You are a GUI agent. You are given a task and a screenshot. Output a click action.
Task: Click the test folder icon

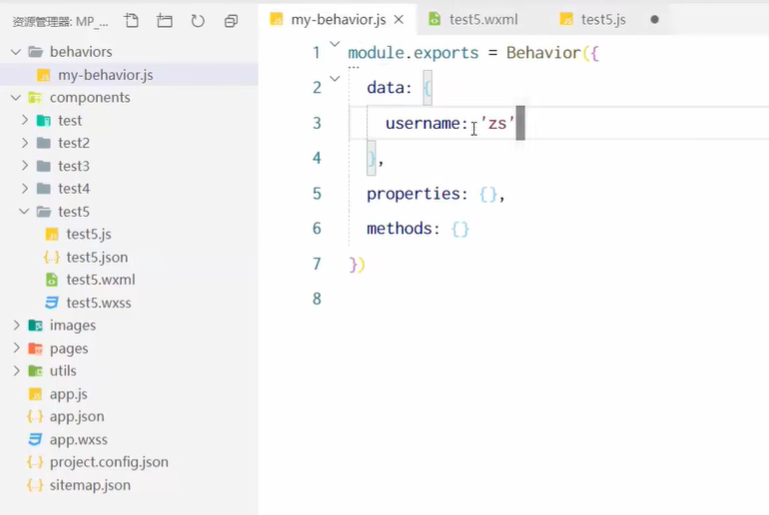(x=44, y=120)
